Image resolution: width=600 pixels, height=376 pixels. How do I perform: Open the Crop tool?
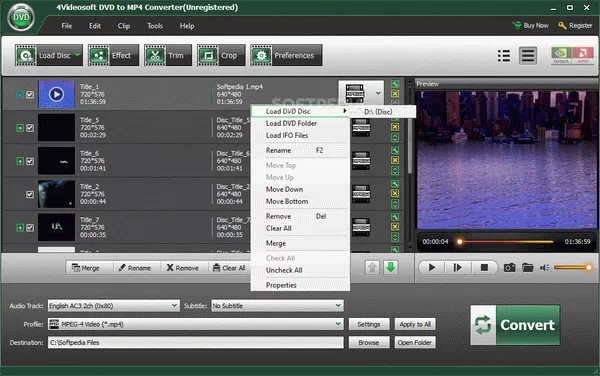coord(221,55)
